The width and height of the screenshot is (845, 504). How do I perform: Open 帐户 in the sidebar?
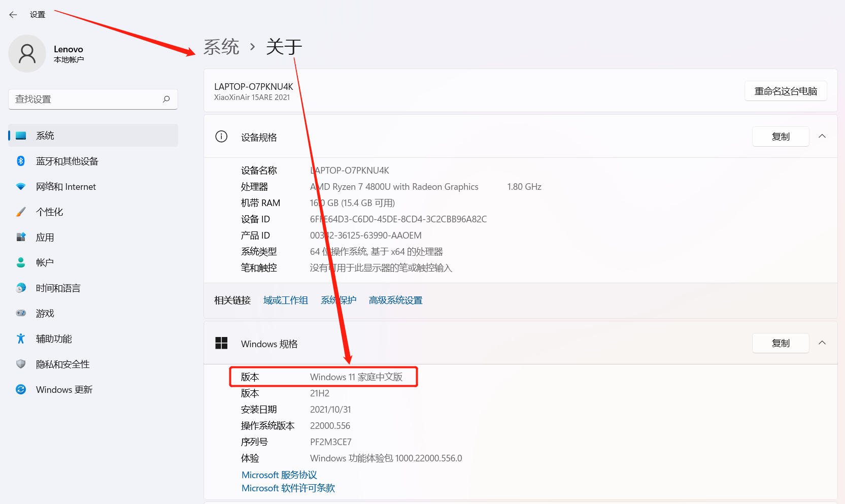(x=93, y=262)
